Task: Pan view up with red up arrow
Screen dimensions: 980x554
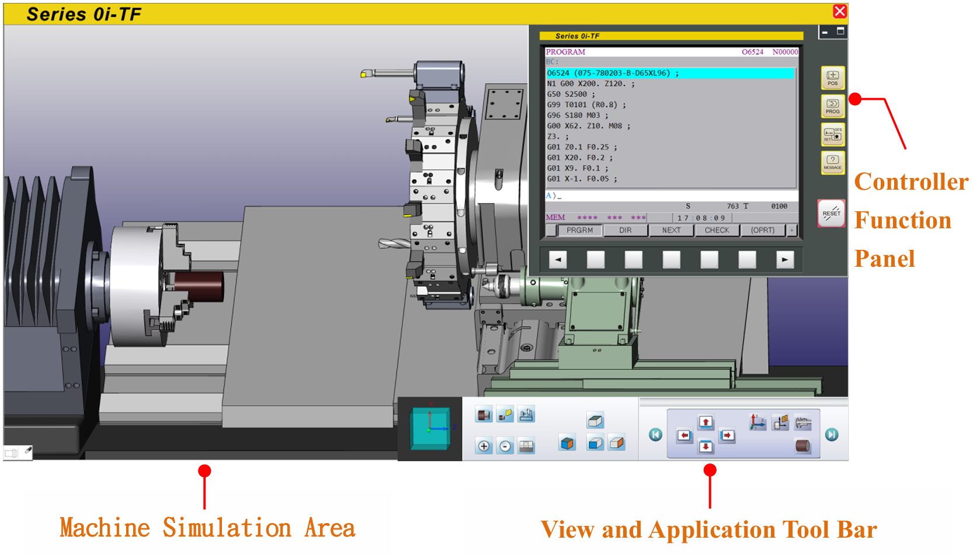Action: click(x=706, y=422)
